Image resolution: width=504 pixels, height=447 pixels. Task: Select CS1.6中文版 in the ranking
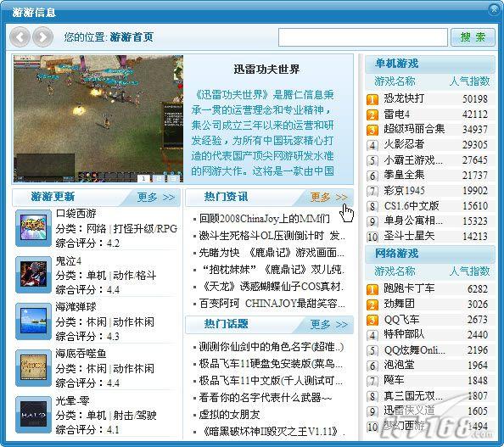(412, 205)
